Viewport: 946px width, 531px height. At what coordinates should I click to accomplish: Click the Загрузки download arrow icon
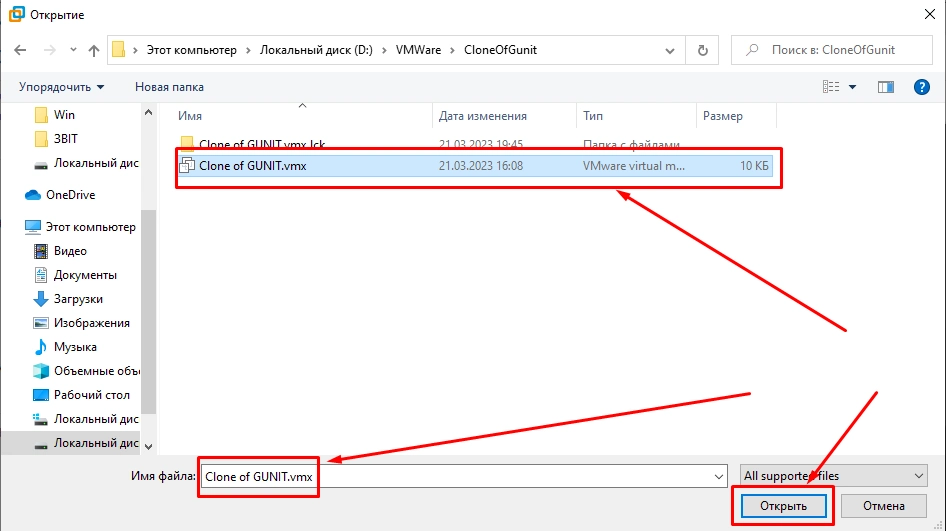(40, 299)
